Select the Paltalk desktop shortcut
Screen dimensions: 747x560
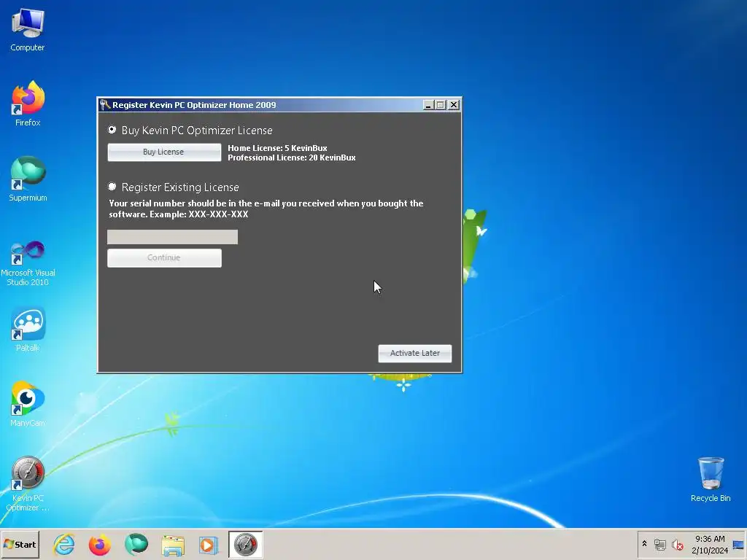[x=28, y=330]
